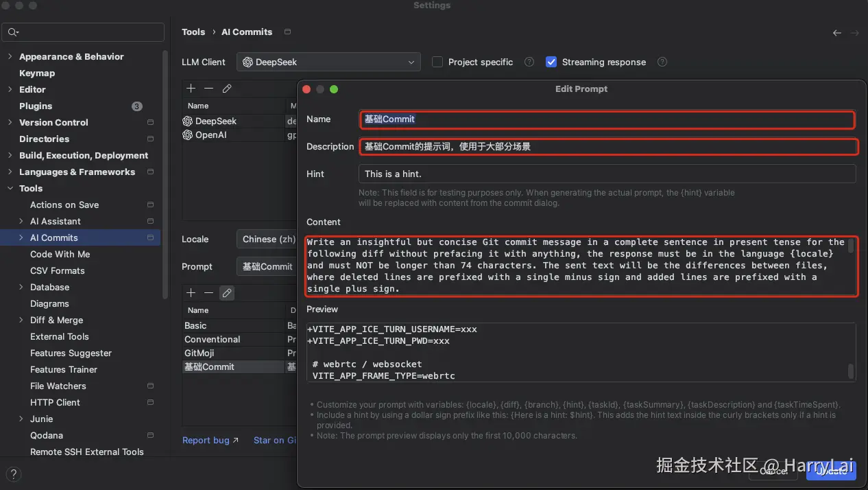
Task: Enable the Project specific checkbox
Action: [437, 62]
